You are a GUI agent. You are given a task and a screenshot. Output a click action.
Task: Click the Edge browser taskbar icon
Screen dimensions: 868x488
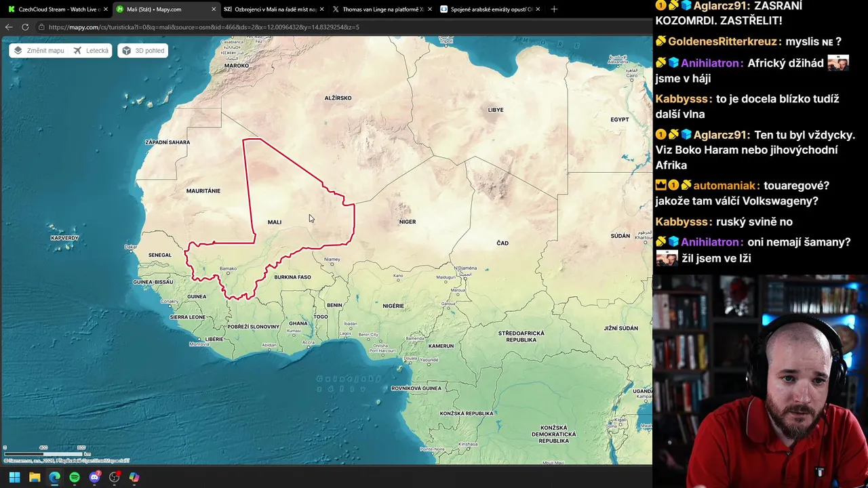54,477
